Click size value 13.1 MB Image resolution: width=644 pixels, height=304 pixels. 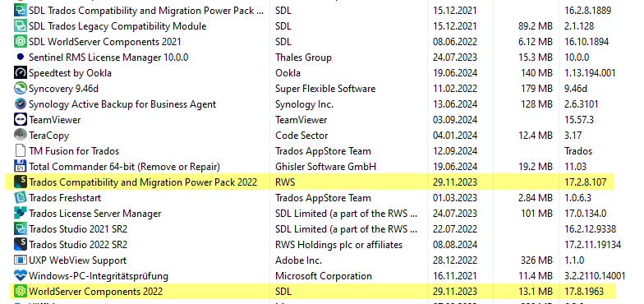[x=536, y=292]
